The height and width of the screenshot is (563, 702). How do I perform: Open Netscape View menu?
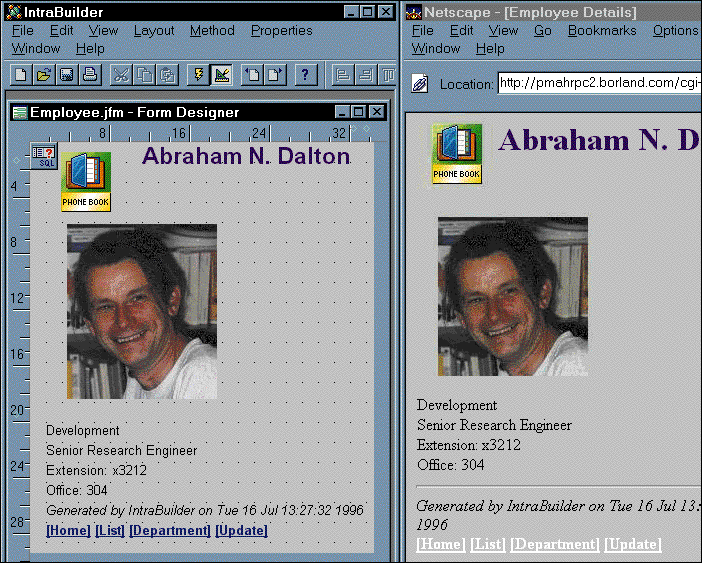503,30
